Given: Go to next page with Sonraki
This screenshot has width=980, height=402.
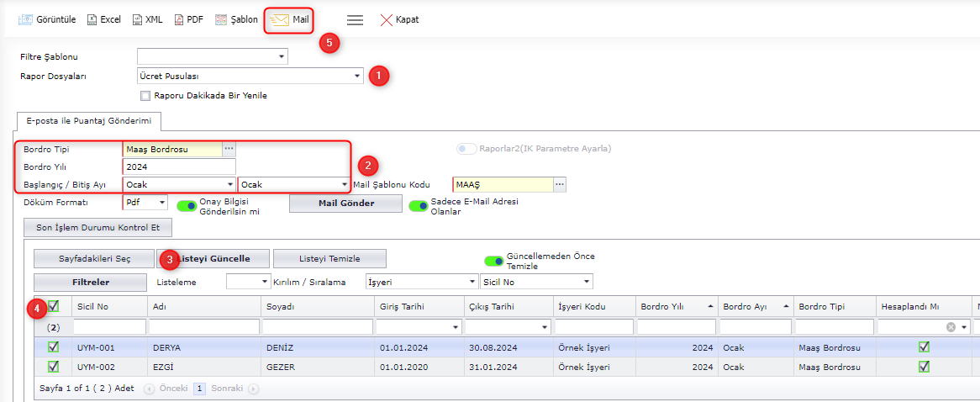Looking at the screenshot, I should 234,389.
